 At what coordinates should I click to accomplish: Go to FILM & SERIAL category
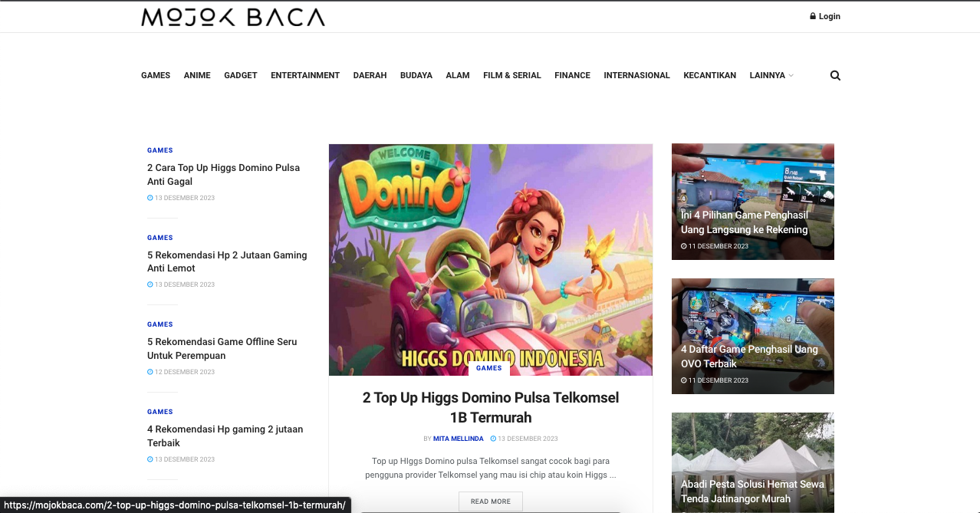[512, 75]
